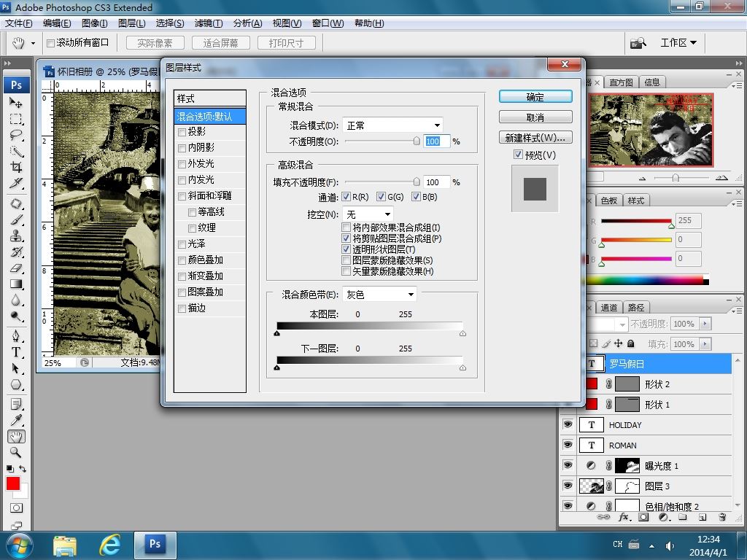Image resolution: width=747 pixels, height=560 pixels.
Task: Click the 实际像素 button
Action: (x=155, y=43)
